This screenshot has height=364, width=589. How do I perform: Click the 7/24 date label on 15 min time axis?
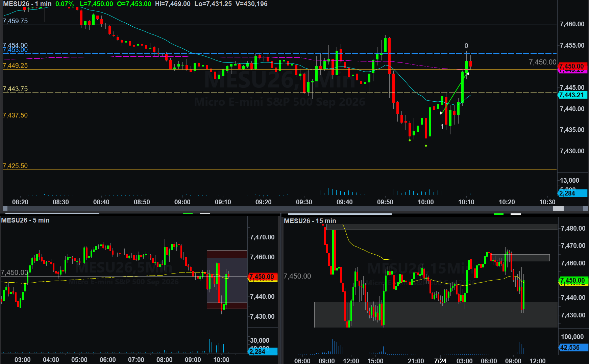coord(440,361)
